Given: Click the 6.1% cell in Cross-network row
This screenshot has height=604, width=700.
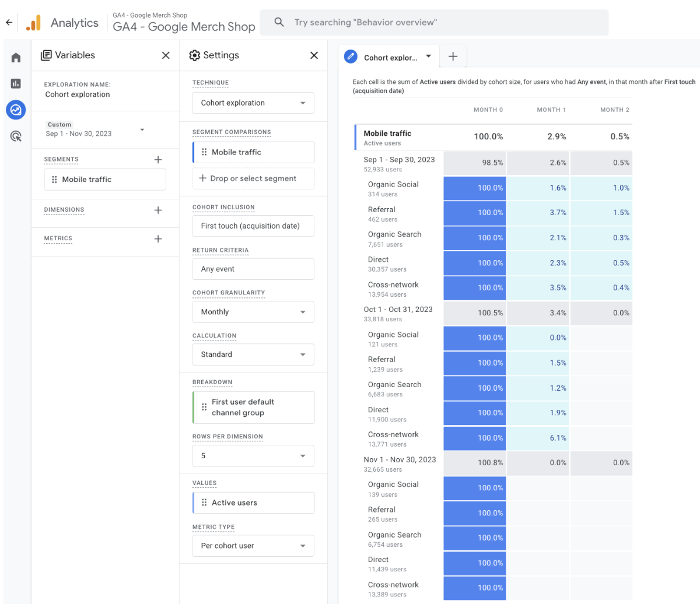Looking at the screenshot, I should point(538,438).
